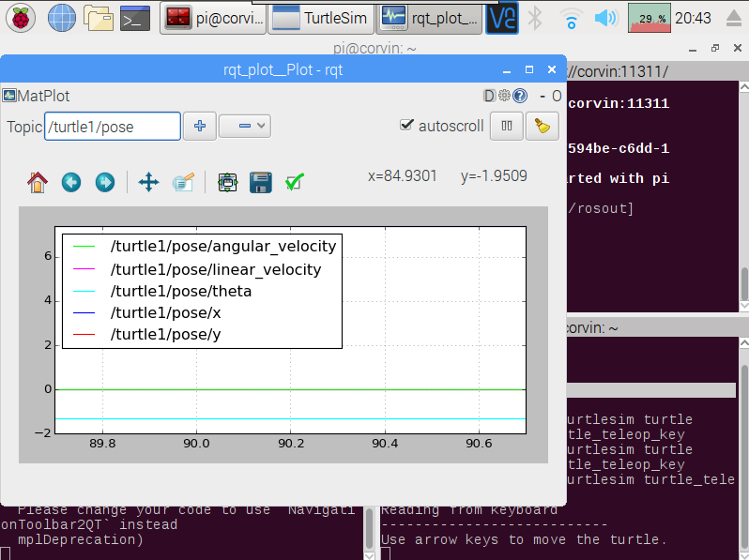Select the Zoom to rectangle tool
Image resolution: width=749 pixels, height=560 pixels.
[x=183, y=182]
